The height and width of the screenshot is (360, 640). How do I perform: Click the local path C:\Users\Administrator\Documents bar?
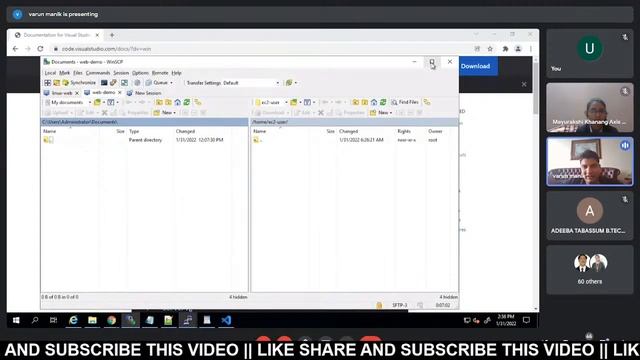point(144,122)
